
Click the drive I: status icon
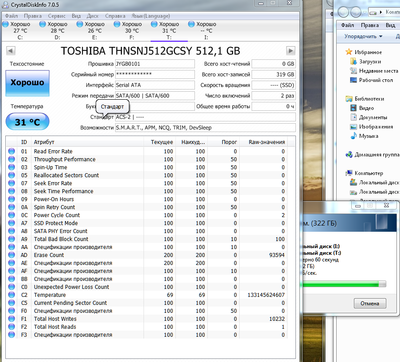[191, 24]
